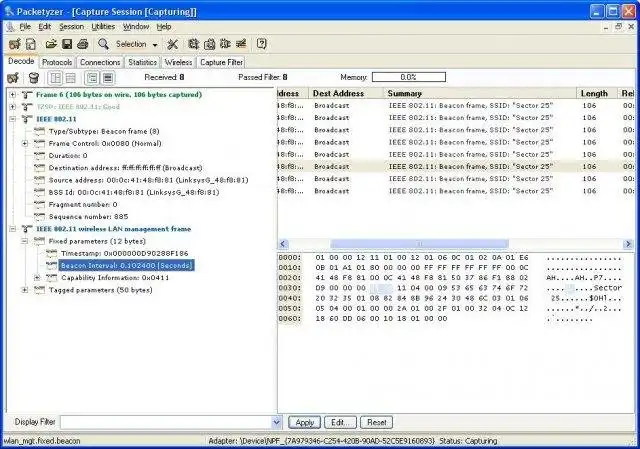The width and height of the screenshot is (640, 449).
Task: Select the Type/Subtype: Beacon frame item
Action: pyautogui.click(x=104, y=131)
